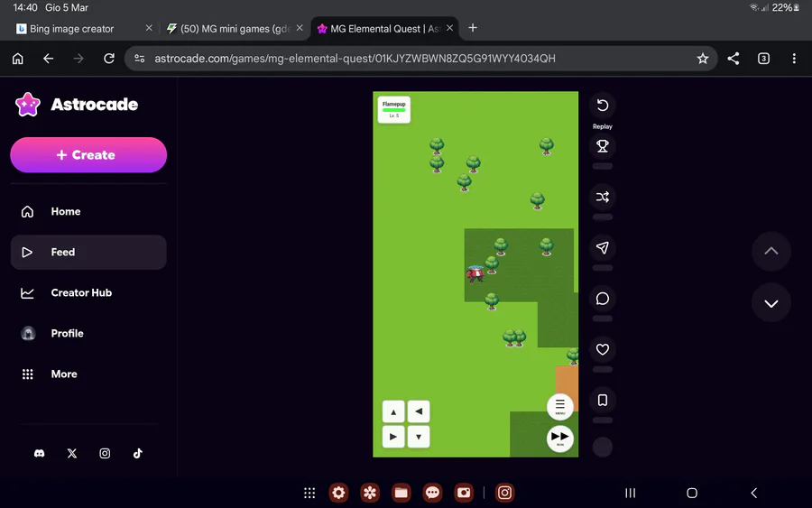Tap the system back navigation button
Screen dimensions: 812x508
(754, 493)
